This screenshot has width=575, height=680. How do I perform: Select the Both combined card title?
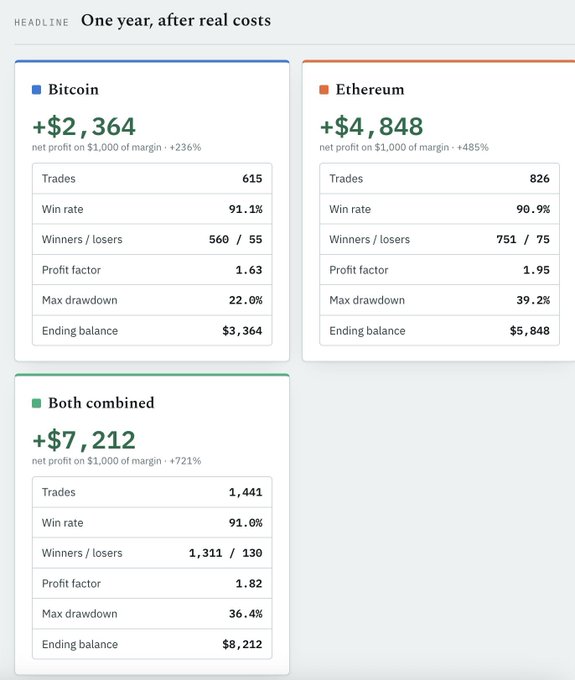101,403
